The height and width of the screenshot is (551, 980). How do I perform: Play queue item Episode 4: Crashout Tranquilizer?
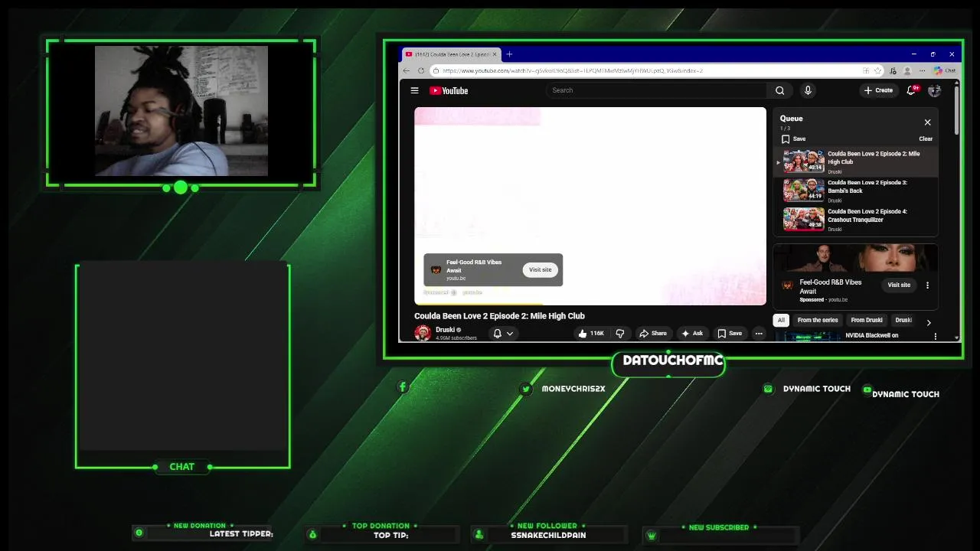[x=855, y=220]
